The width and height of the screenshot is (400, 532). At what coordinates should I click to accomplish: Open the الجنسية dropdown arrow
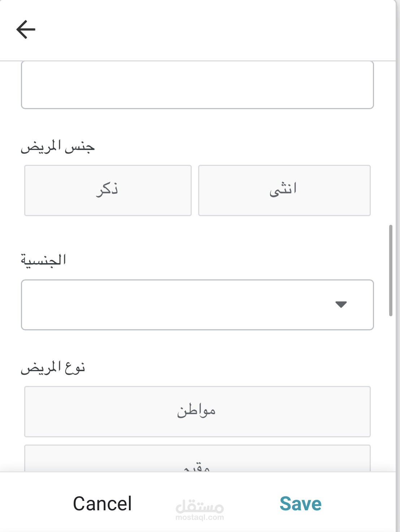click(341, 304)
